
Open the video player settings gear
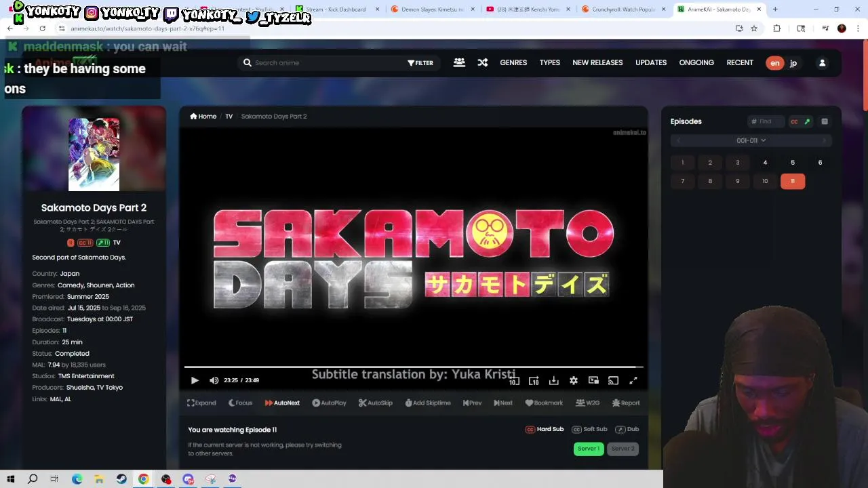(x=574, y=381)
